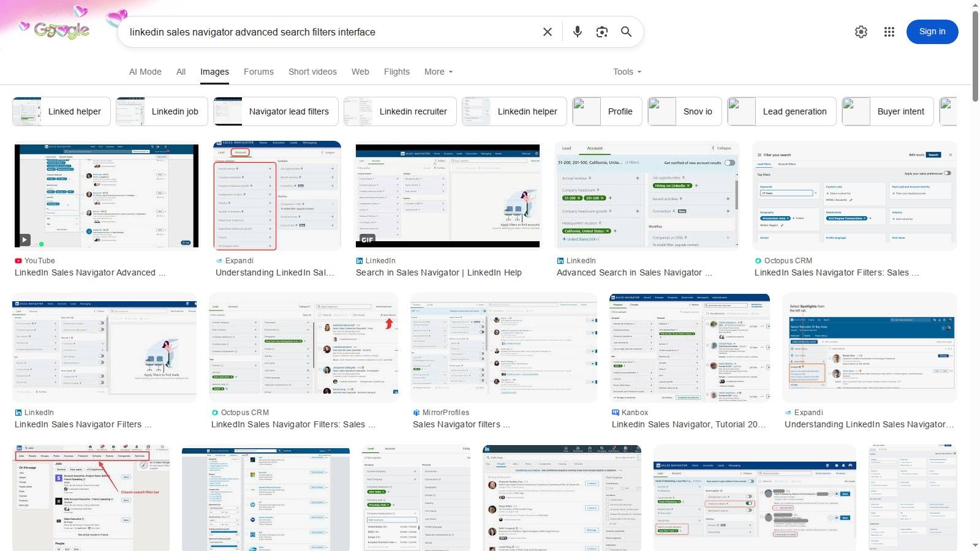Open MirrorProfiles Sales Navigator filters thumbnail
The height and width of the screenshot is (551, 980).
coord(503,348)
